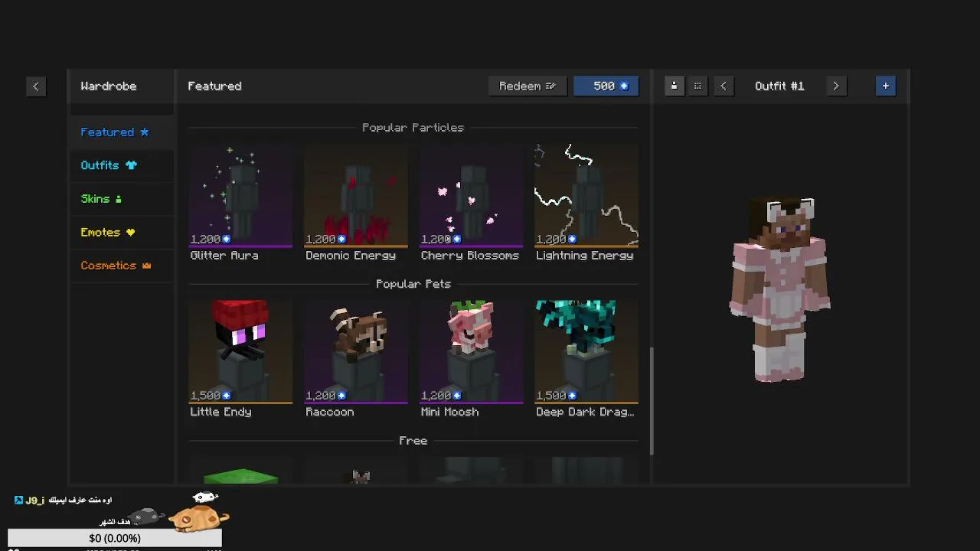
Task: Click the "Wardrobe" panel title
Action: (109, 86)
